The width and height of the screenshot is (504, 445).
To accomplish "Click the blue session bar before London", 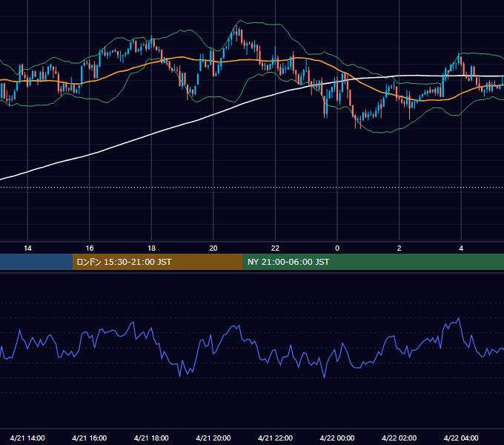I will pyautogui.click(x=36, y=262).
